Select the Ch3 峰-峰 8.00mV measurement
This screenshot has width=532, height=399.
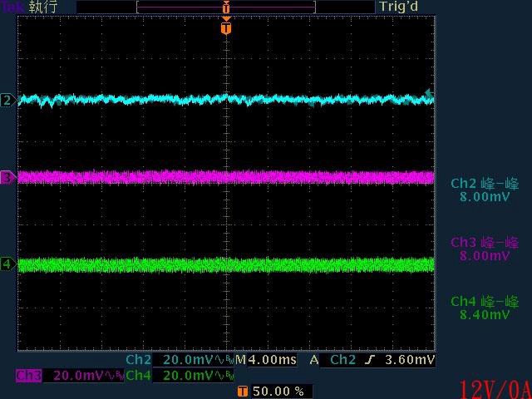[485, 249]
